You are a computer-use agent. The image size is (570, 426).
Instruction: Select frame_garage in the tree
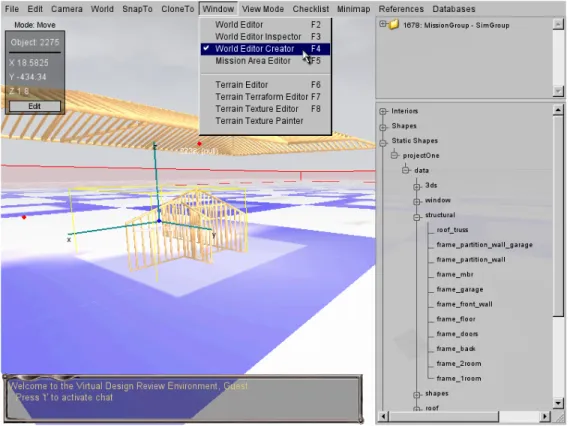tap(460, 289)
